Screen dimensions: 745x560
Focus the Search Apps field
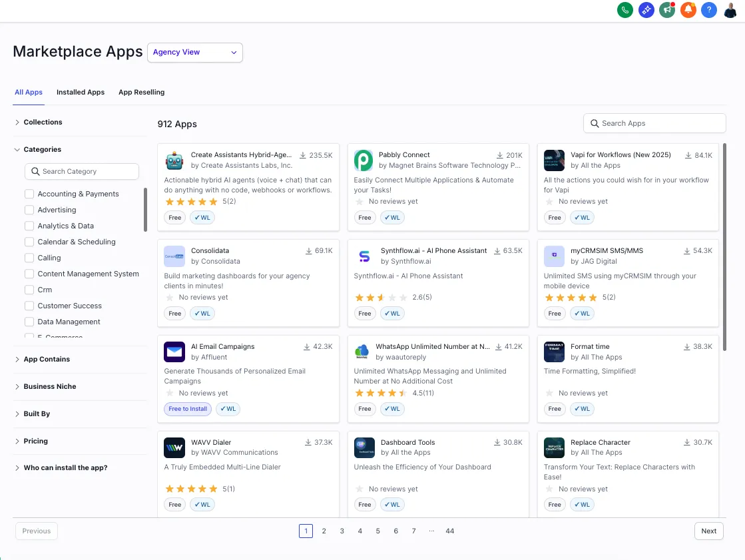pyautogui.click(x=654, y=124)
